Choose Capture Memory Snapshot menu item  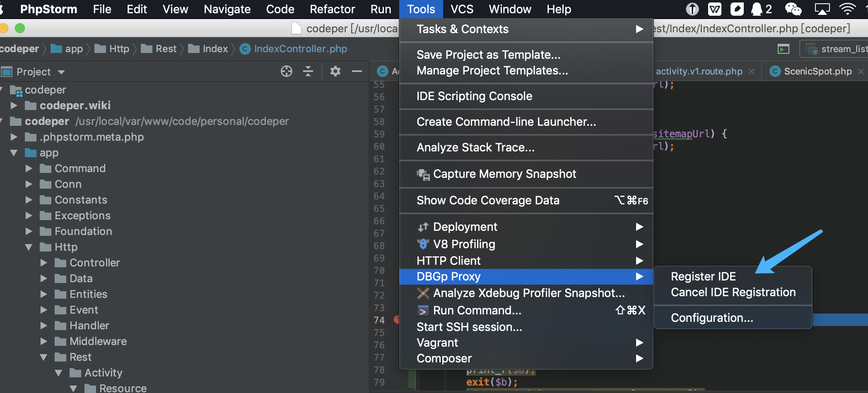504,174
